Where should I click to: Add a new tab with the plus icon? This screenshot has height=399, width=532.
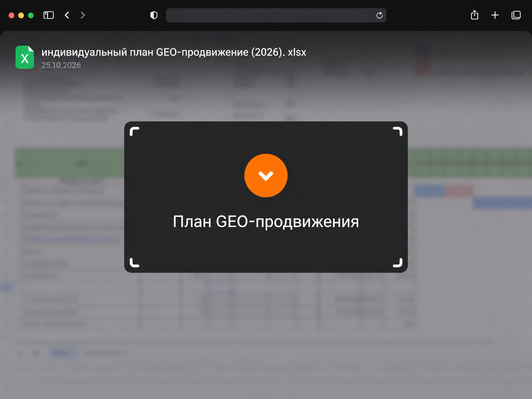coord(495,15)
